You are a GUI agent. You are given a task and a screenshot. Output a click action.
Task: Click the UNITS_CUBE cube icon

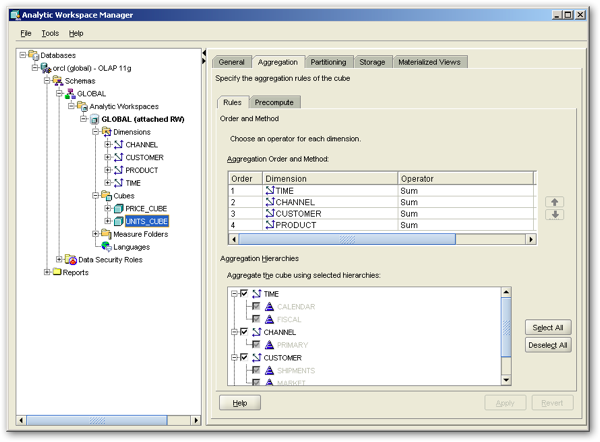[x=119, y=221]
